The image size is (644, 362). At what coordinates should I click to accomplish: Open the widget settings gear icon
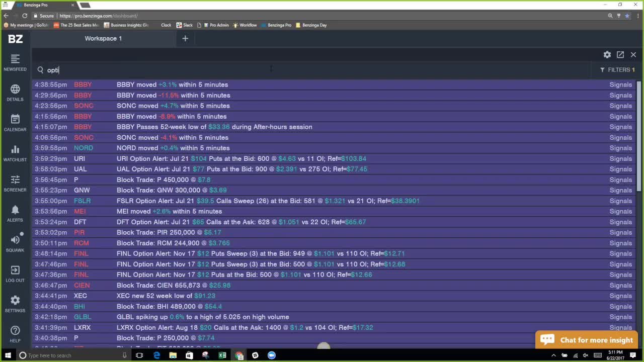click(607, 54)
